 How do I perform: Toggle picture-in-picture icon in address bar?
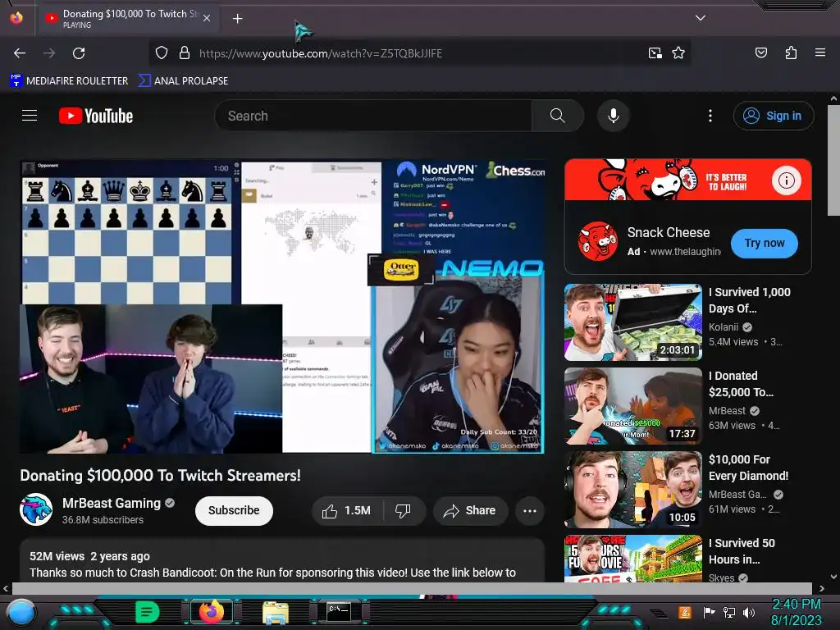pyautogui.click(x=655, y=53)
